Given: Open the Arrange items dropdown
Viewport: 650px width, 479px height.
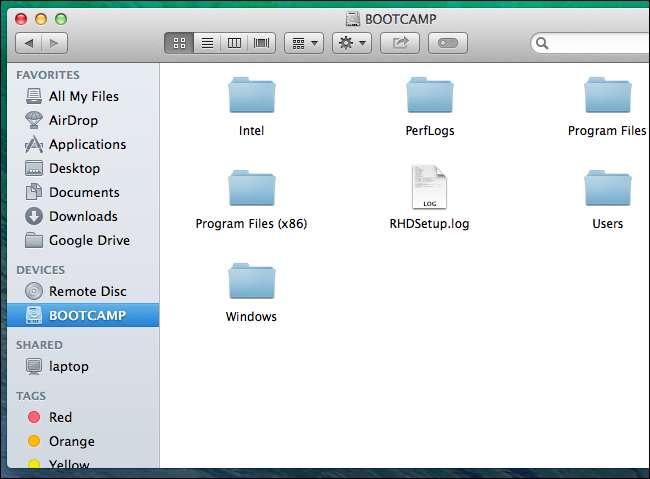Looking at the screenshot, I should [x=303, y=43].
